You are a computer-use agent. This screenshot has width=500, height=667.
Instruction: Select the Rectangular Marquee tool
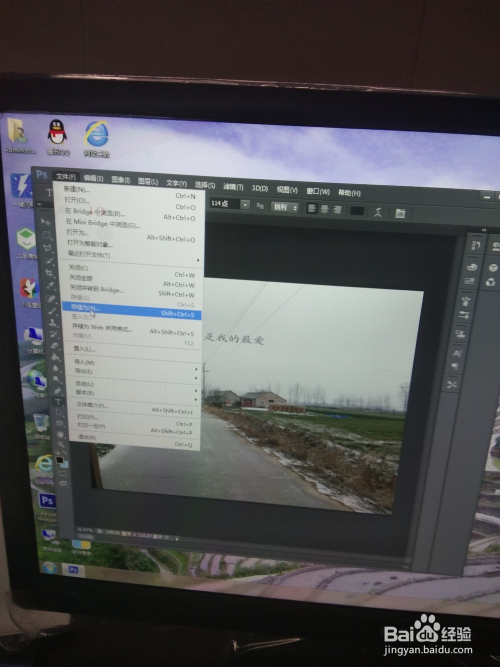pos(46,235)
